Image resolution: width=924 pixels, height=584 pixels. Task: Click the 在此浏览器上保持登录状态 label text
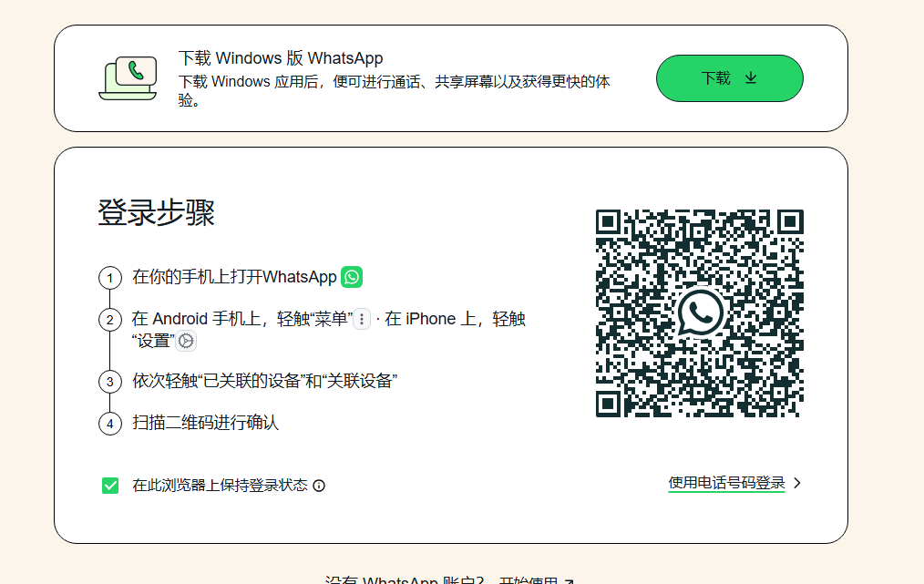pos(220,486)
